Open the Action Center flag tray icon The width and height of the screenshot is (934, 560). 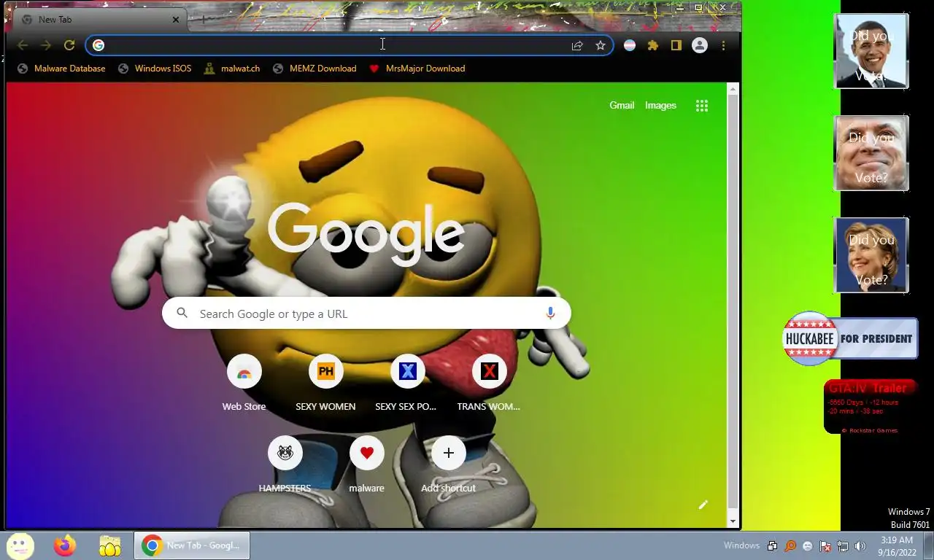point(825,545)
